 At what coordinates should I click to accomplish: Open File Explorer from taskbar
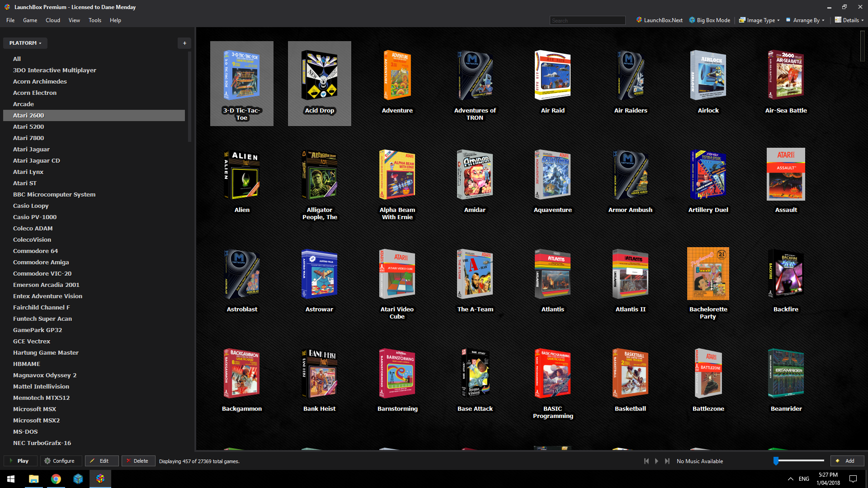pyautogui.click(x=33, y=479)
